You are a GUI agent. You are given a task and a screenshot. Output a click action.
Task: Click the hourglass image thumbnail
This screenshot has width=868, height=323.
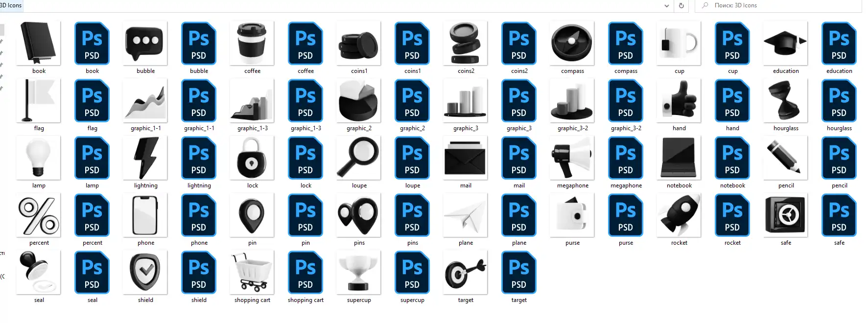[786, 100]
